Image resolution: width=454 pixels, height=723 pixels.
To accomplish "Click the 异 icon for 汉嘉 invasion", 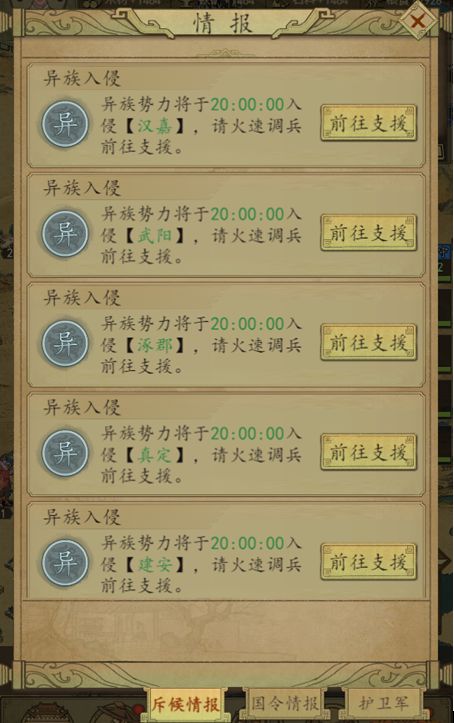I will click(65, 124).
